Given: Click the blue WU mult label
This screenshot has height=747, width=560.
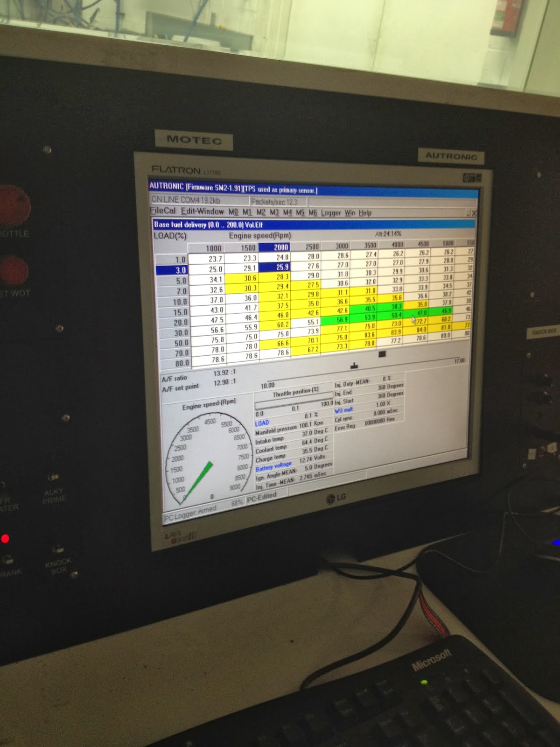Looking at the screenshot, I should (x=343, y=410).
